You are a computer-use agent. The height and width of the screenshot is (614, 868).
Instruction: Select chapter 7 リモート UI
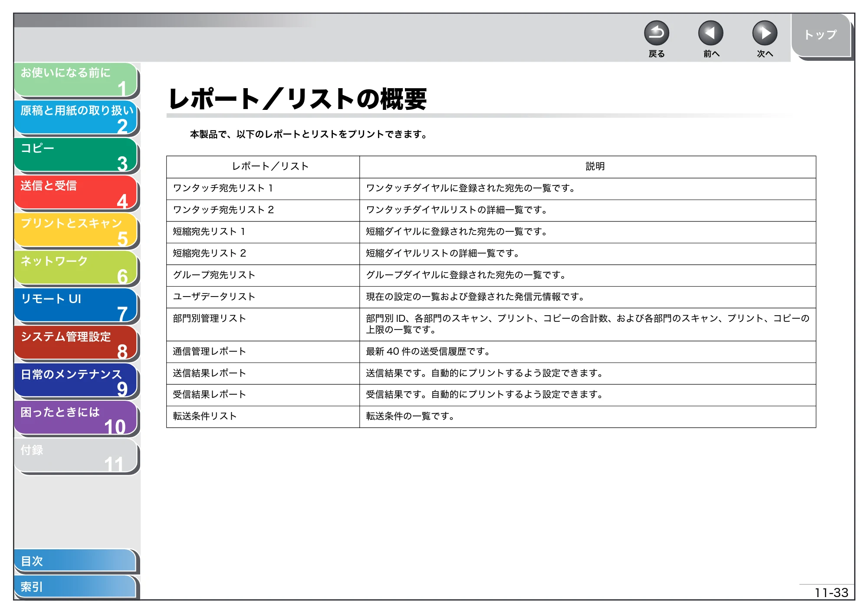tap(76, 305)
